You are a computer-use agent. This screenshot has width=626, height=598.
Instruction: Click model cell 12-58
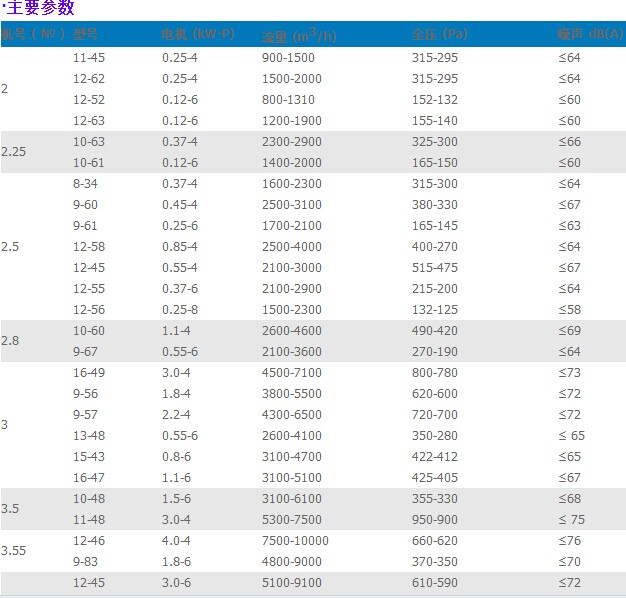click(89, 247)
